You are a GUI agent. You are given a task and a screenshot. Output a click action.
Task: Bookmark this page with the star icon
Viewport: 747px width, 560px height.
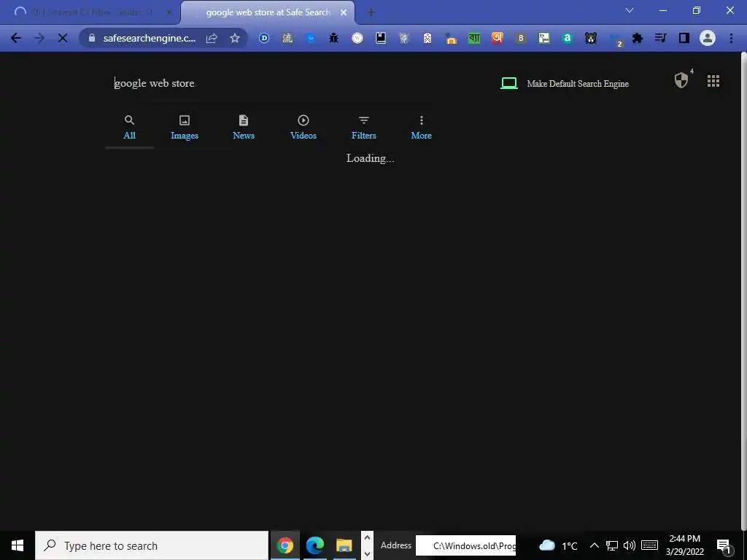(x=234, y=38)
